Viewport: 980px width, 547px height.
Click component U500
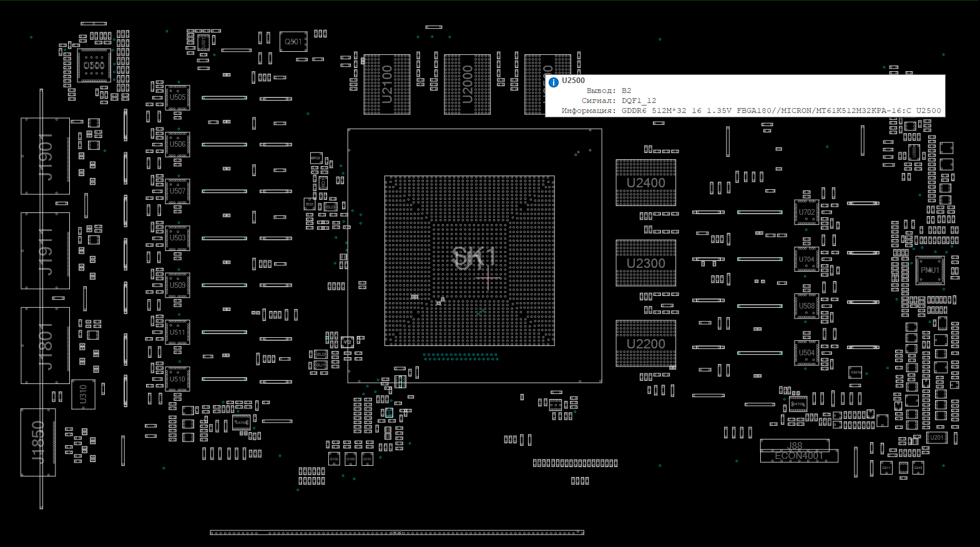pyautogui.click(x=94, y=66)
